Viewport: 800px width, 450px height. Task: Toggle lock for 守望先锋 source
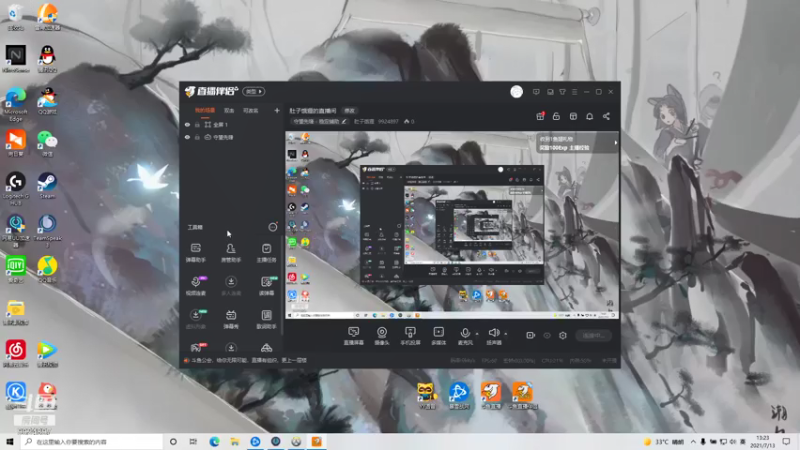[197, 137]
